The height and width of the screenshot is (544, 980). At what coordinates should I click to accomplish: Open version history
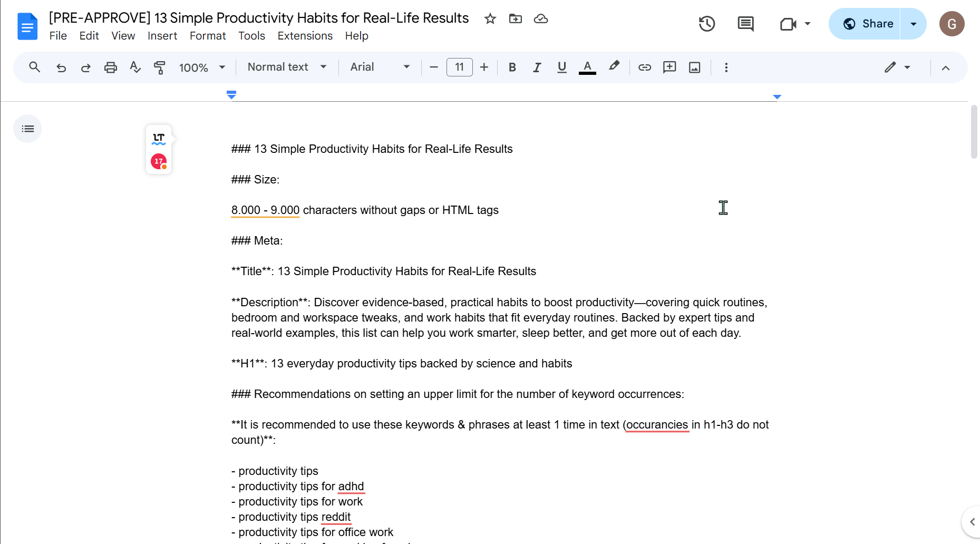(x=706, y=24)
